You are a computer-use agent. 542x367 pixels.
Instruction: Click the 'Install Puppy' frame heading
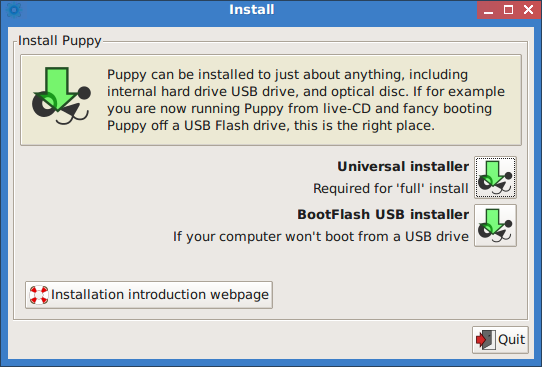pyautogui.click(x=59, y=41)
